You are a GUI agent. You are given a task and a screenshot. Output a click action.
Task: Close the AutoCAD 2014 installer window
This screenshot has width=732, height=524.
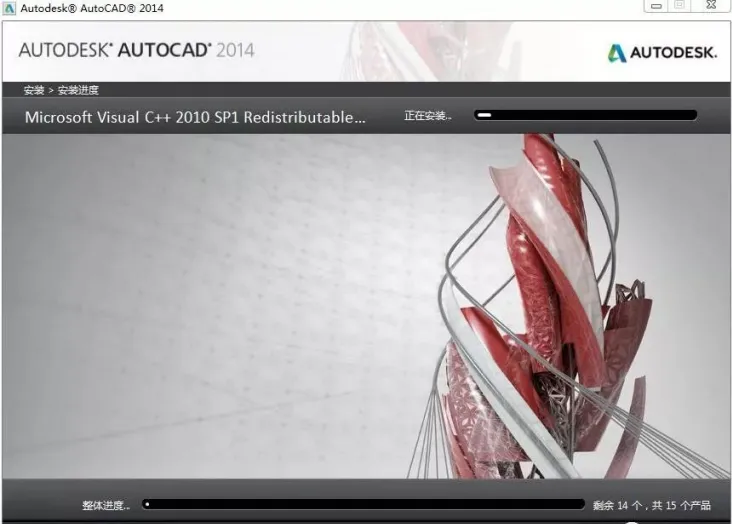pyautogui.click(x=711, y=5)
